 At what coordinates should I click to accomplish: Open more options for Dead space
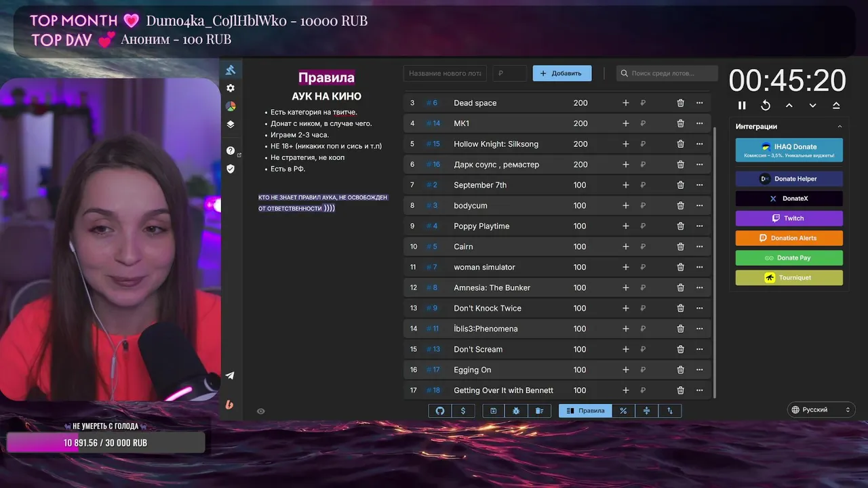coord(699,103)
